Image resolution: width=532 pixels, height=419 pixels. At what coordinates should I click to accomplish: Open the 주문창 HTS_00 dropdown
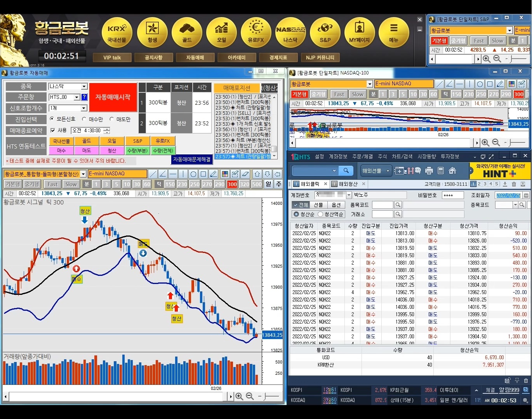[76, 97]
